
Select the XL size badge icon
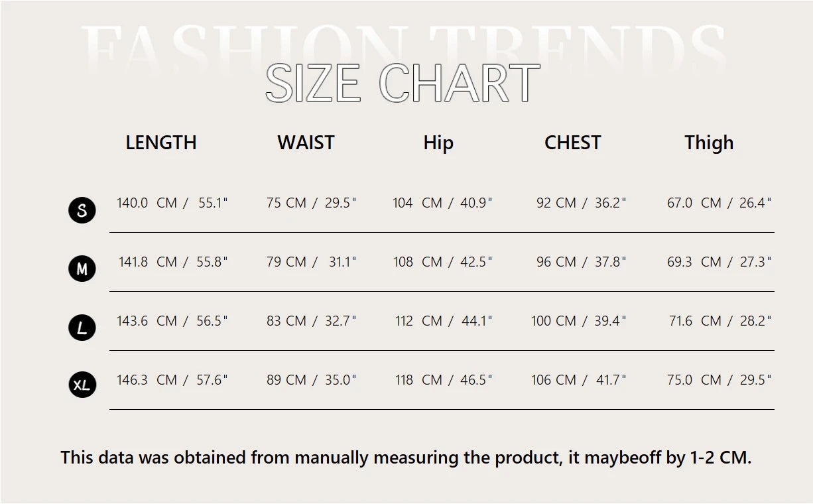(82, 385)
